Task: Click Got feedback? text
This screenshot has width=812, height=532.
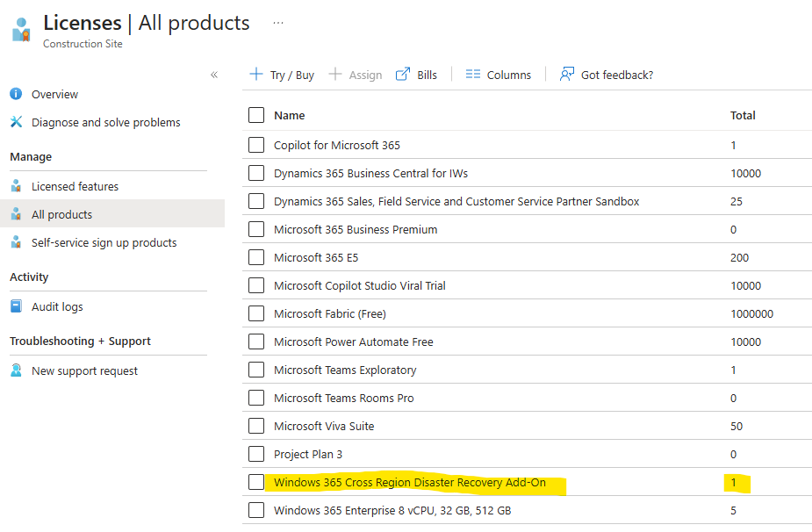Action: (617, 75)
